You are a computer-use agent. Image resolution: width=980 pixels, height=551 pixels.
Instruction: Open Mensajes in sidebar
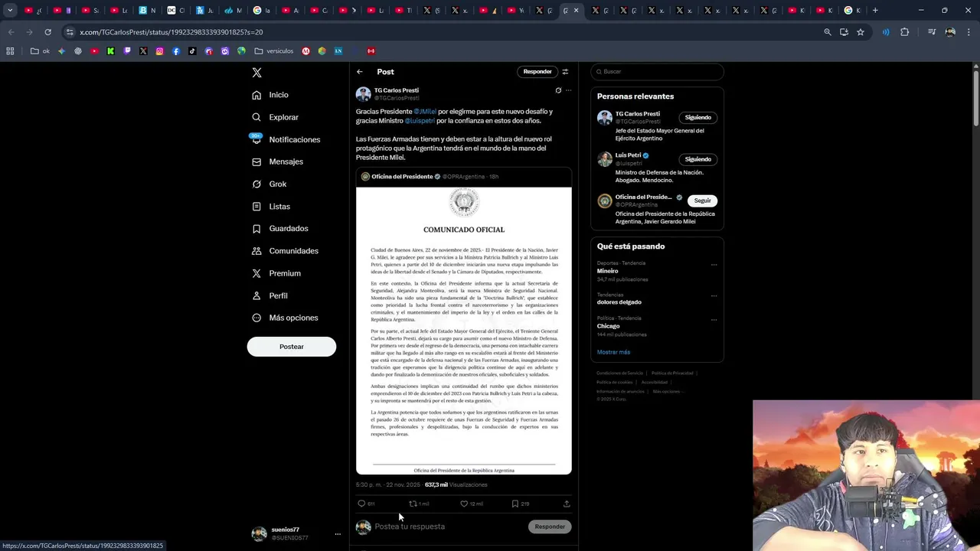(x=278, y=161)
